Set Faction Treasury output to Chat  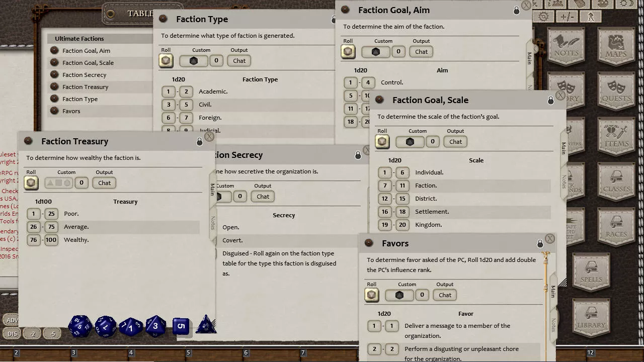[x=105, y=183]
